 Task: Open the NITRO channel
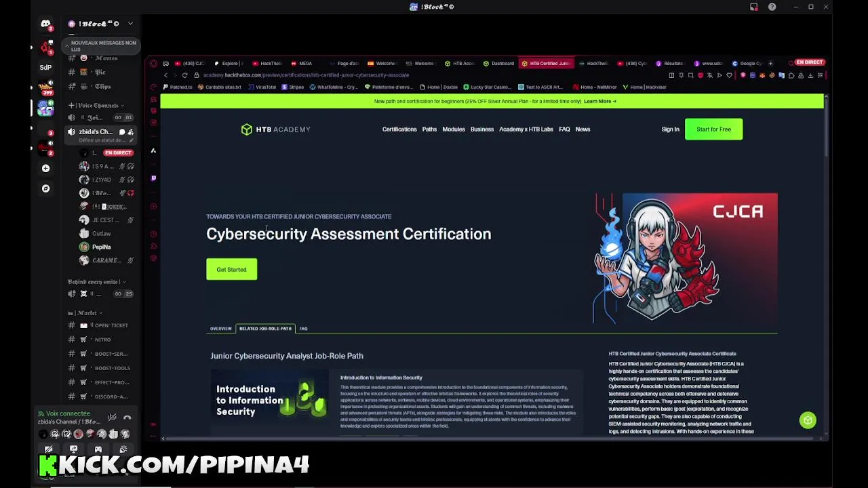click(100, 340)
